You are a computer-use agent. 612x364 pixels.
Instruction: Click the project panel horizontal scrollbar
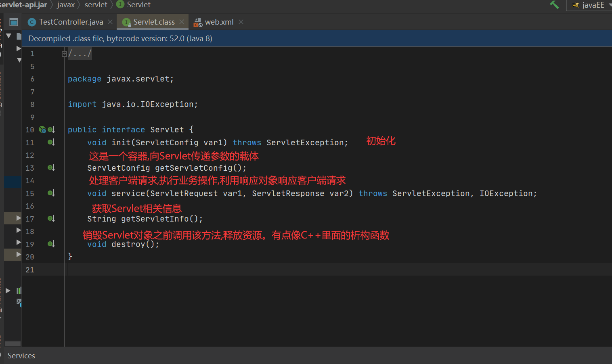coord(13,344)
